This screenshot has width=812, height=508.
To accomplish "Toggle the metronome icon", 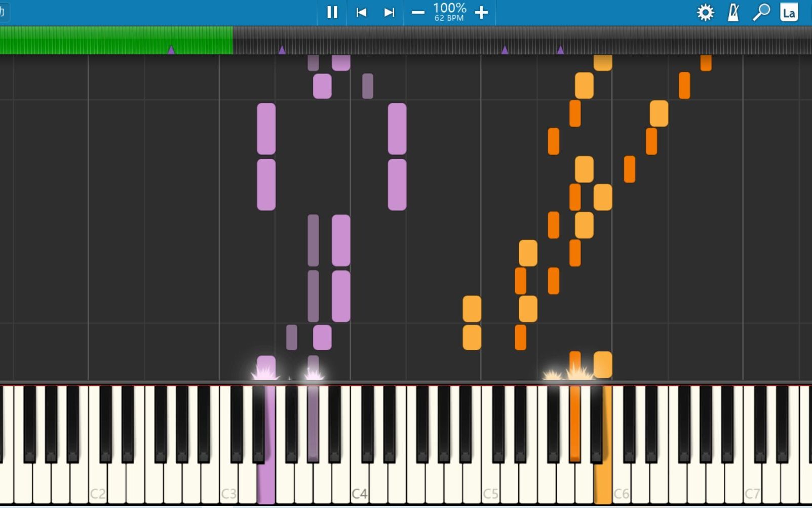I will 733,12.
